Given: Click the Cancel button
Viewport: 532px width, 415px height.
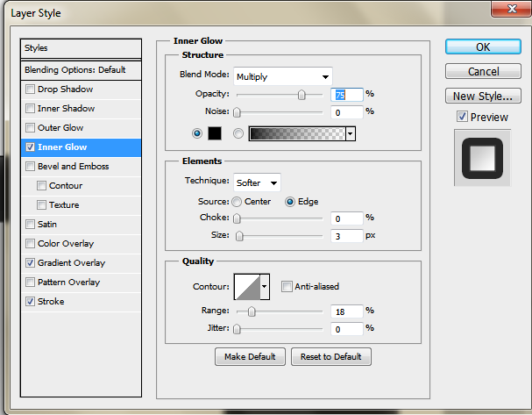Looking at the screenshot, I should (483, 71).
